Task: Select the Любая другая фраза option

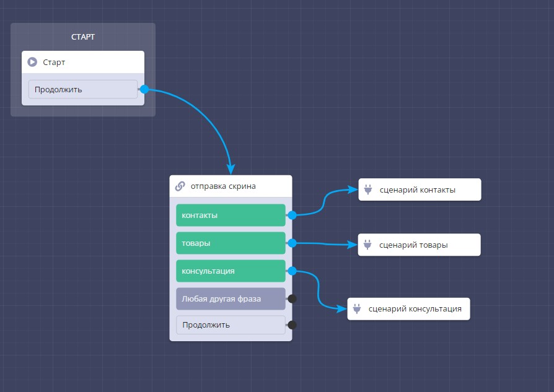Action: 230,298
